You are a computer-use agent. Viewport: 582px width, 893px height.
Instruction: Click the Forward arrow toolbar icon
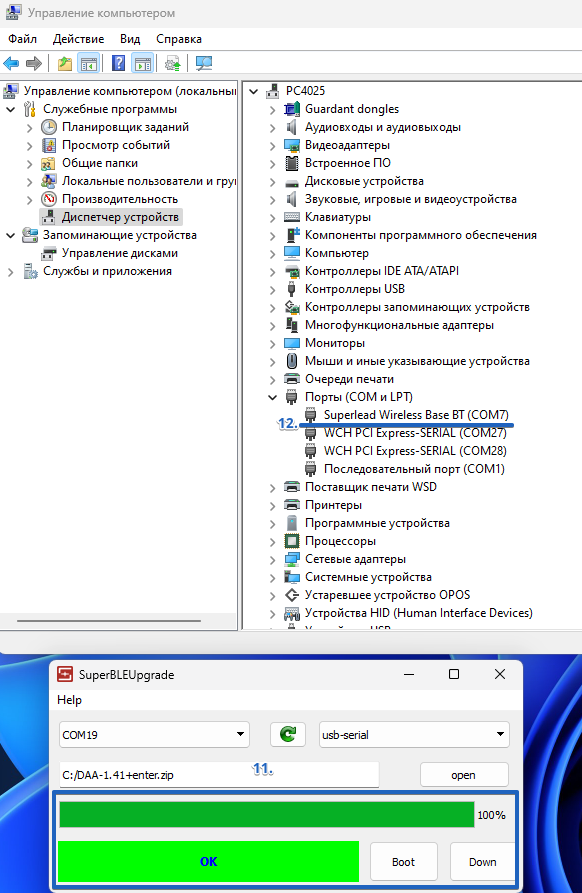[34, 63]
